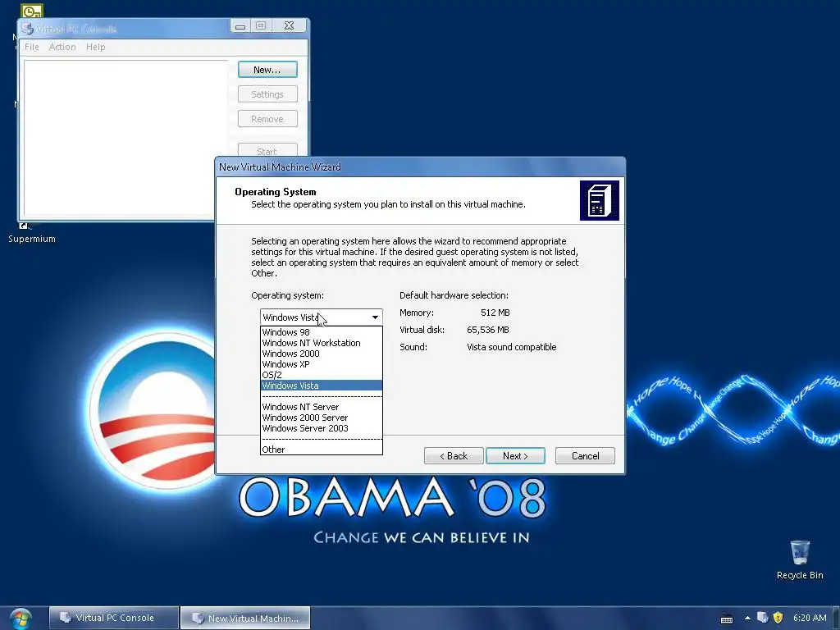840x630 pixels.
Task: Switch to New Virtual Machine taskbar button
Action: point(245,618)
